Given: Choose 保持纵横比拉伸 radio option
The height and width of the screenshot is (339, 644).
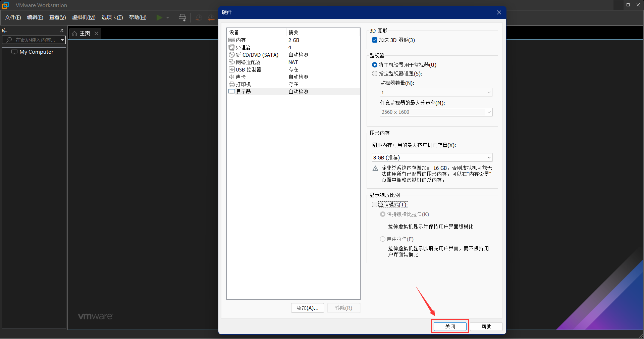Looking at the screenshot, I should pyautogui.click(x=383, y=214).
